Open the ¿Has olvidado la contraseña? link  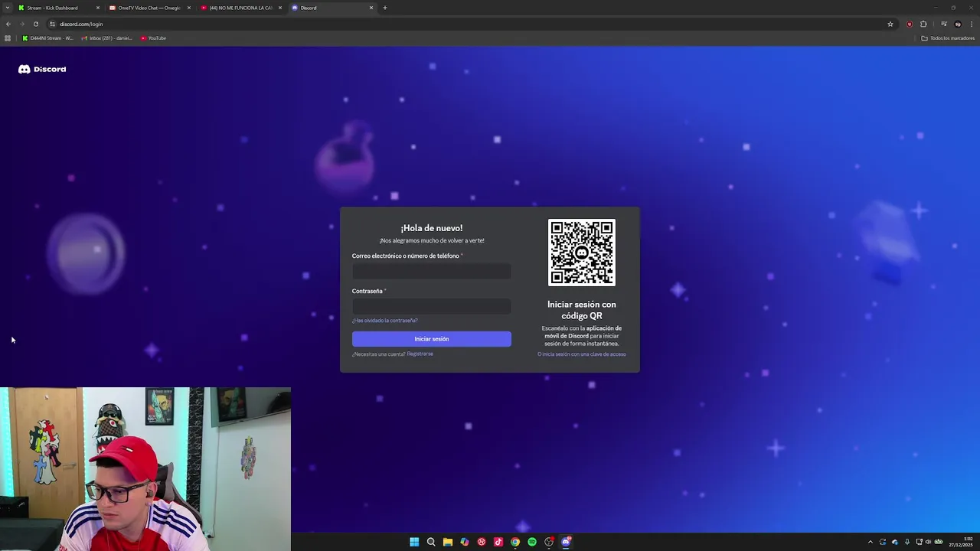385,321
